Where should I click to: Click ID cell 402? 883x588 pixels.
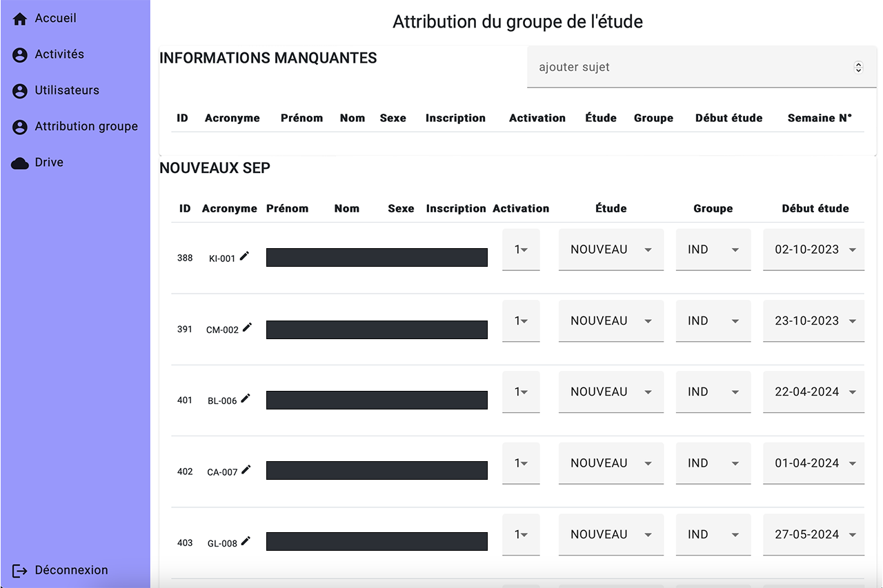click(x=185, y=472)
